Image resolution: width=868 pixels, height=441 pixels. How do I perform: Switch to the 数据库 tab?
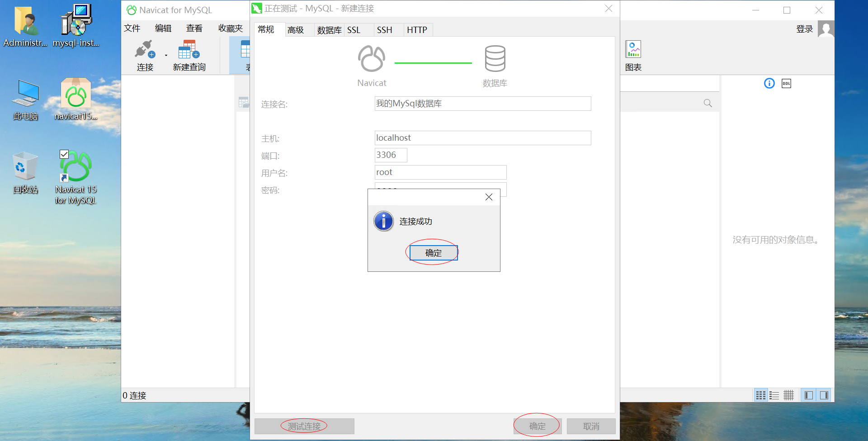[x=329, y=30]
